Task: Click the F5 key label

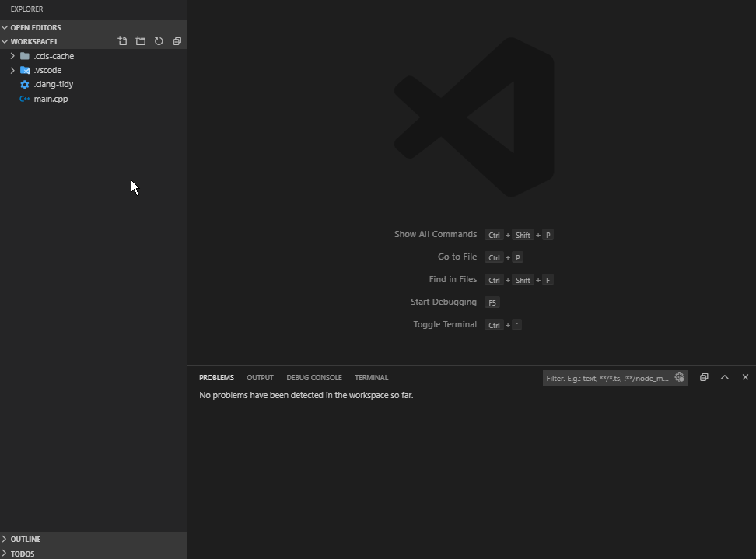Action: pos(492,302)
